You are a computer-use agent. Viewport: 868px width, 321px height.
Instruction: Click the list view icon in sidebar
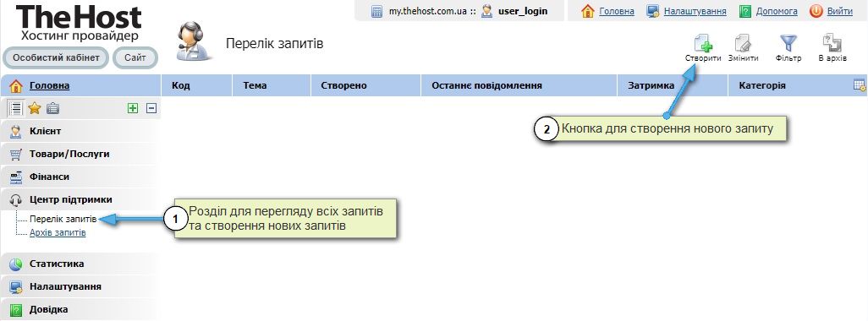click(17, 108)
